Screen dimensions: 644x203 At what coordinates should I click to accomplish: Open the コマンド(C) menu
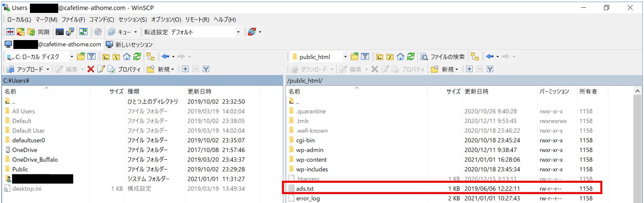coord(102,19)
